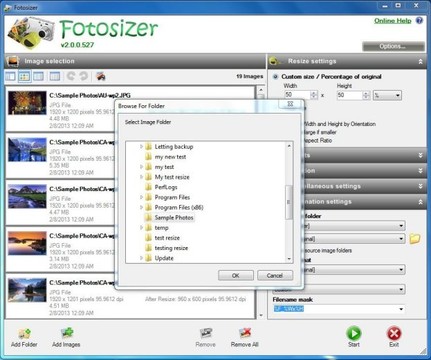Select Custom size / Percentage of original radio
Screen dimensions: 431x360
click(x=275, y=77)
